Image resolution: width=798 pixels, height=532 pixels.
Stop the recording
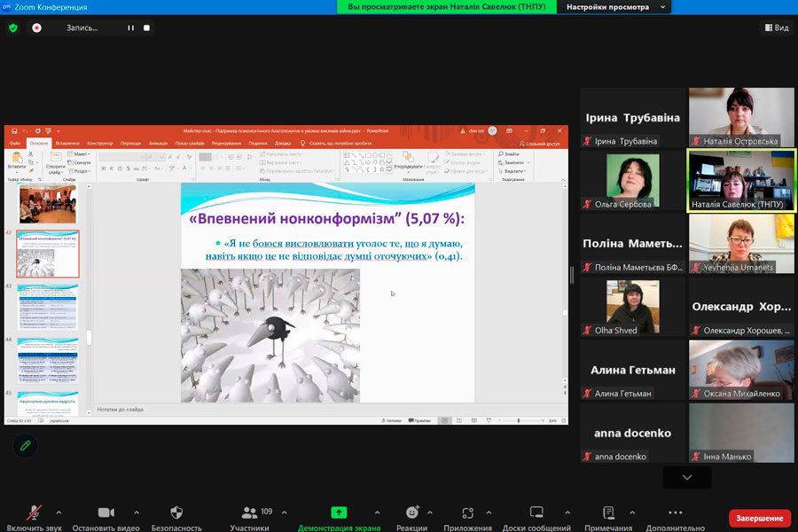click(147, 27)
